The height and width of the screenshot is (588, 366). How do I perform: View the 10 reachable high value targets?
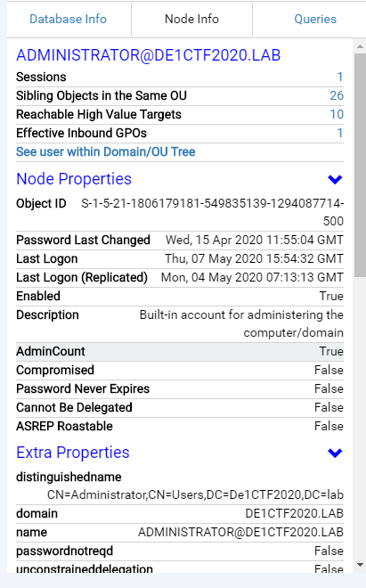337,114
